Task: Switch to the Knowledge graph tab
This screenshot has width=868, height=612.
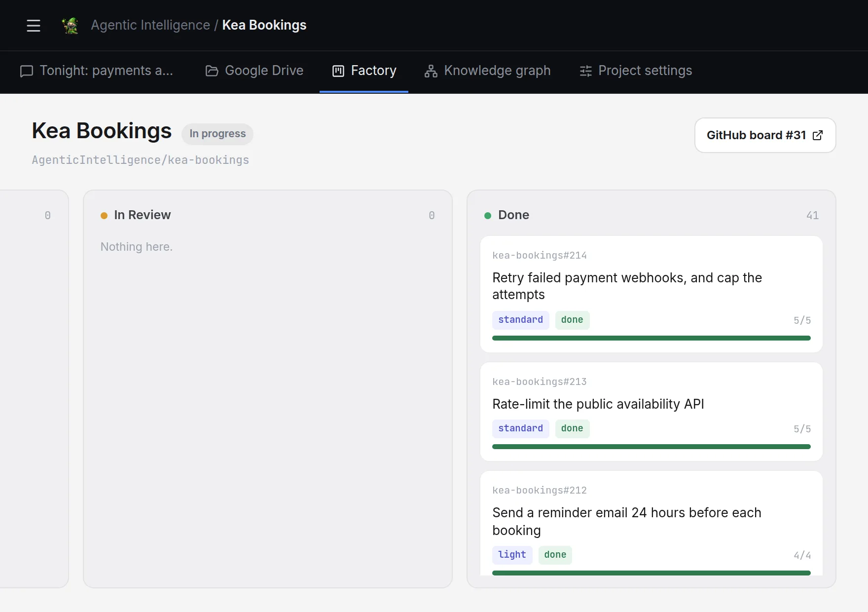Action: [x=487, y=71]
